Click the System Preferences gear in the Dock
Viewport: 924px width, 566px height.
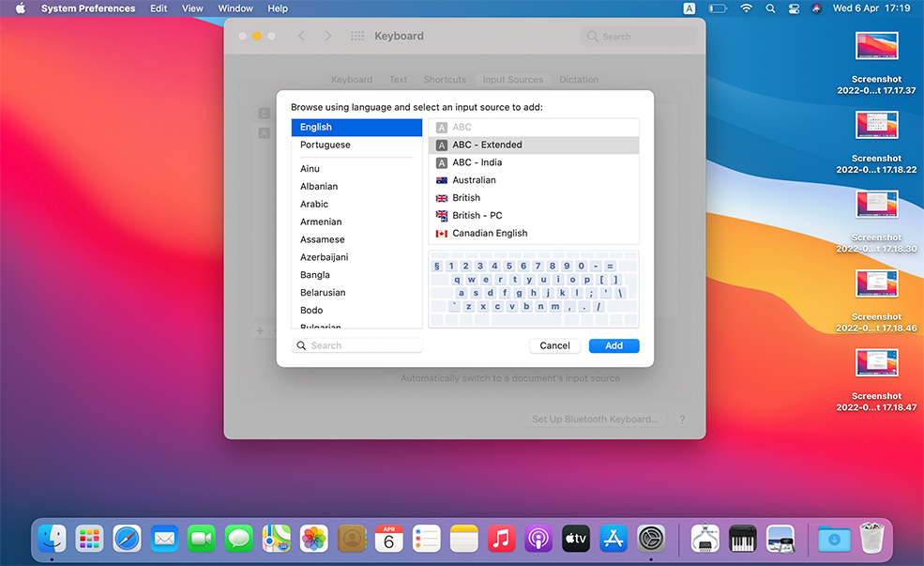click(x=651, y=538)
